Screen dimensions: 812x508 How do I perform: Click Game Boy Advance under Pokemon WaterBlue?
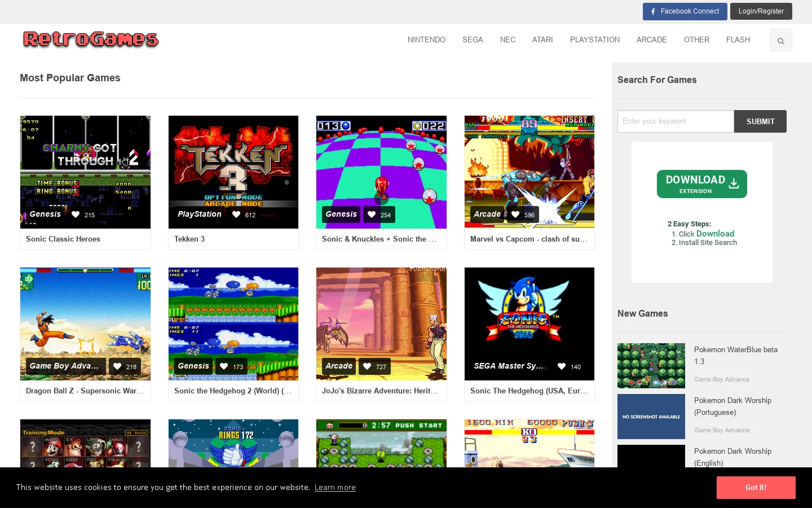[x=722, y=380]
